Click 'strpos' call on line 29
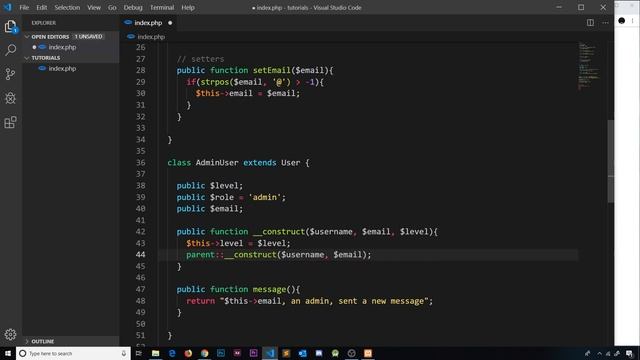This screenshot has height=360, width=640. click(x=215, y=82)
